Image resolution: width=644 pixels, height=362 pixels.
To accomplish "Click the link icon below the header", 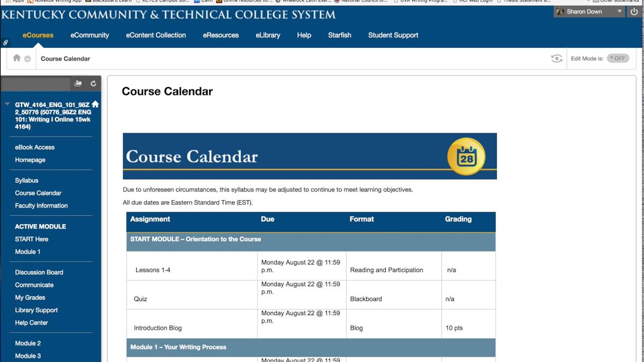I will tap(6, 43).
